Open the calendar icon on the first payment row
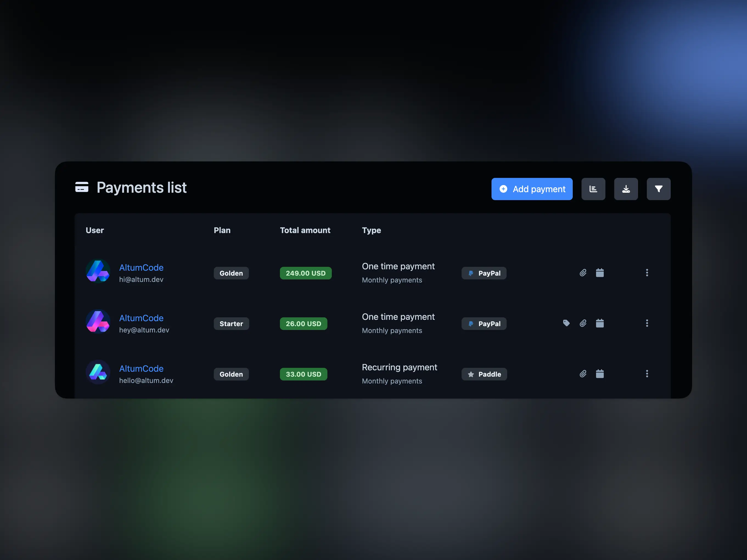Screen dimensions: 747x560 600,273
